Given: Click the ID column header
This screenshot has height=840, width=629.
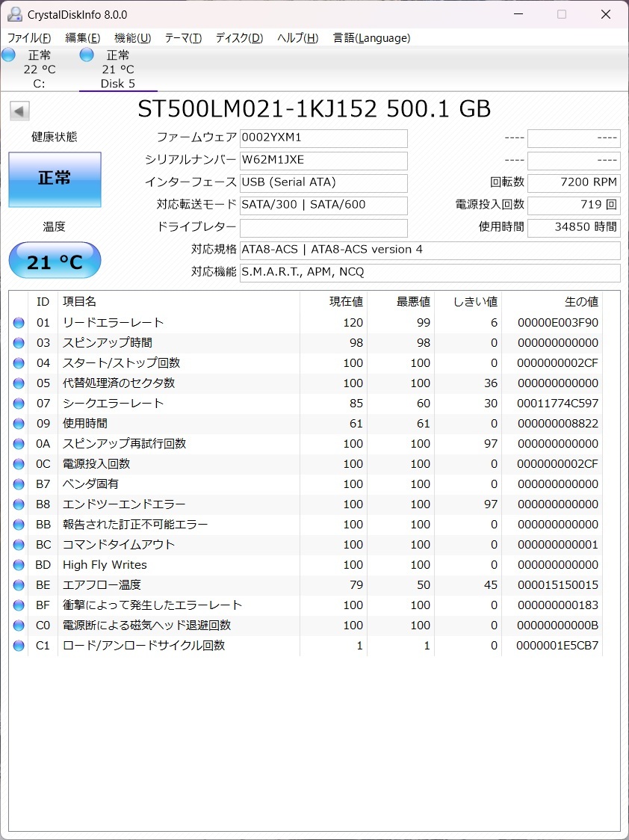Looking at the screenshot, I should (43, 302).
